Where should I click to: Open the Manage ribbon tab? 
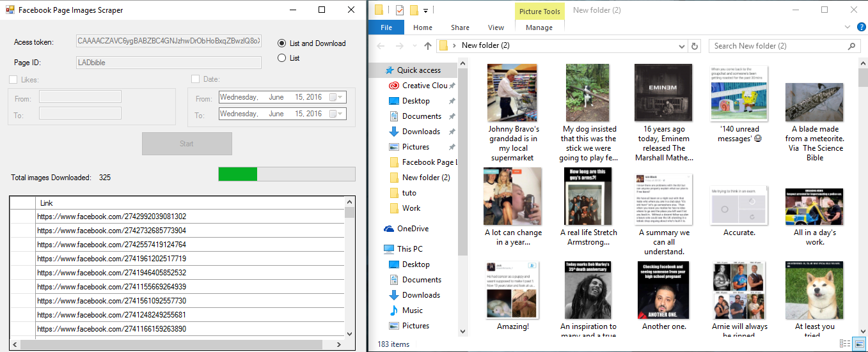[539, 27]
